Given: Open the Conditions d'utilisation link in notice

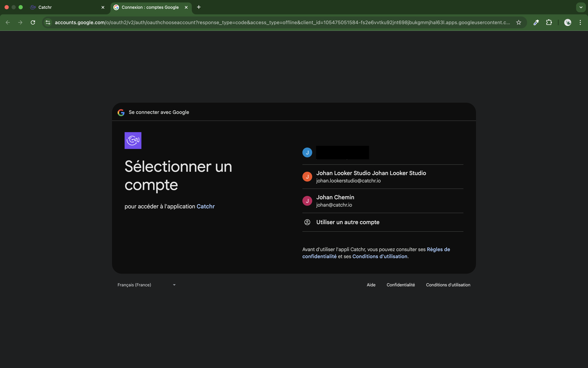Looking at the screenshot, I should click(380, 257).
